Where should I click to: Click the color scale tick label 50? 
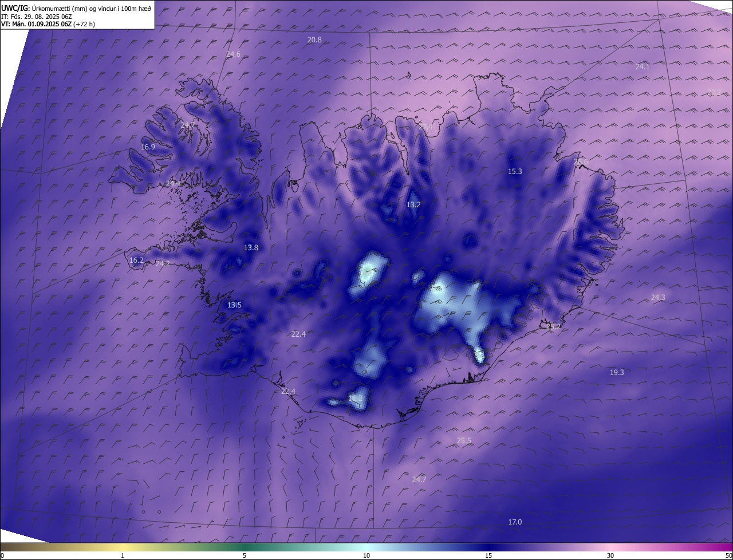(x=729, y=556)
